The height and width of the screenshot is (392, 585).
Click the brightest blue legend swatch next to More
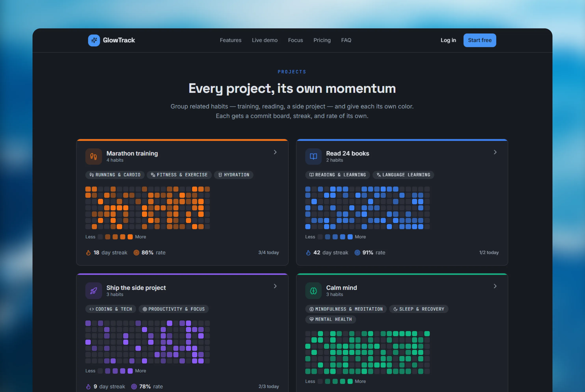(x=350, y=237)
